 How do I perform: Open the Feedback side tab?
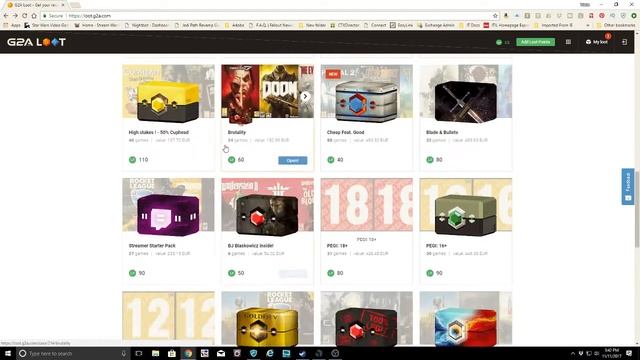point(628,187)
